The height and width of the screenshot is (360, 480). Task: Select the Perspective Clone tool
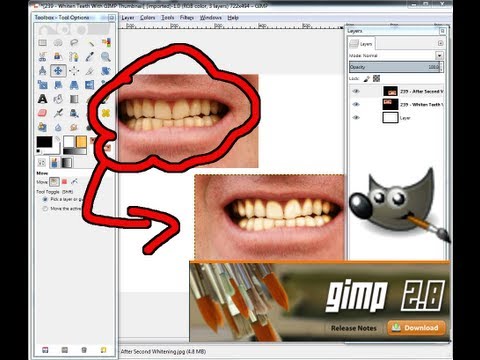pyautogui.click(x=42, y=127)
